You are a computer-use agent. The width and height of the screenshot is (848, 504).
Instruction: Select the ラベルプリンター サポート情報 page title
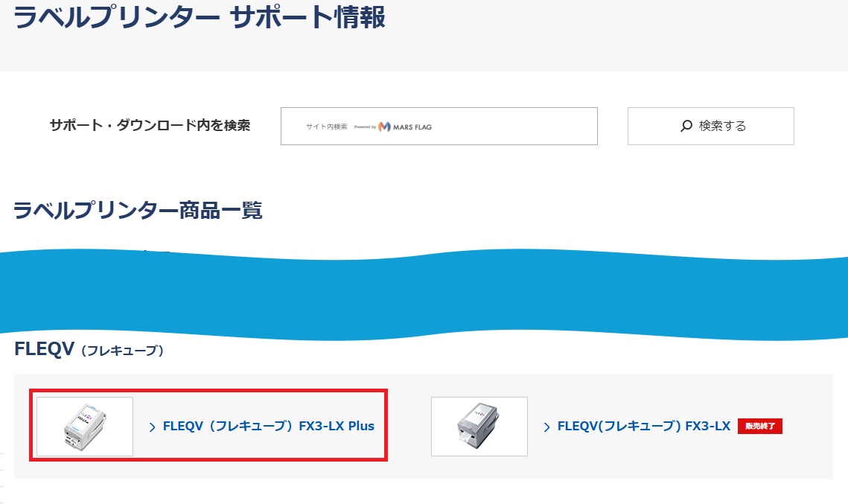[x=201, y=18]
